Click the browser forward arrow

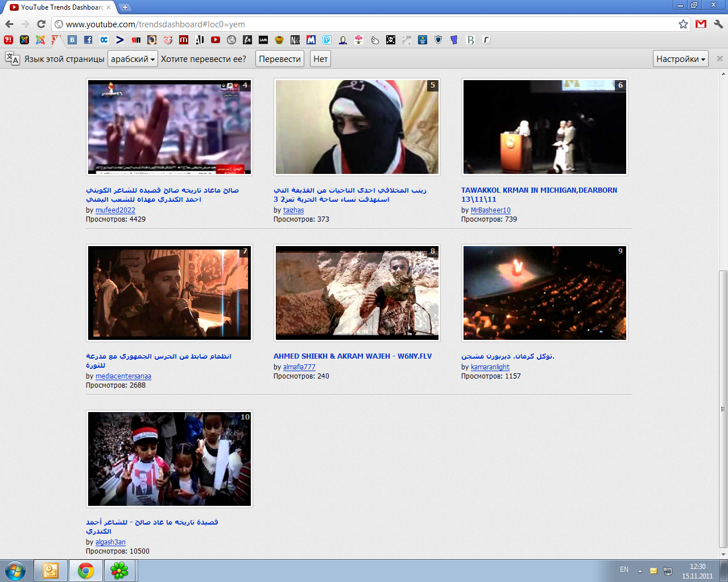pos(25,24)
